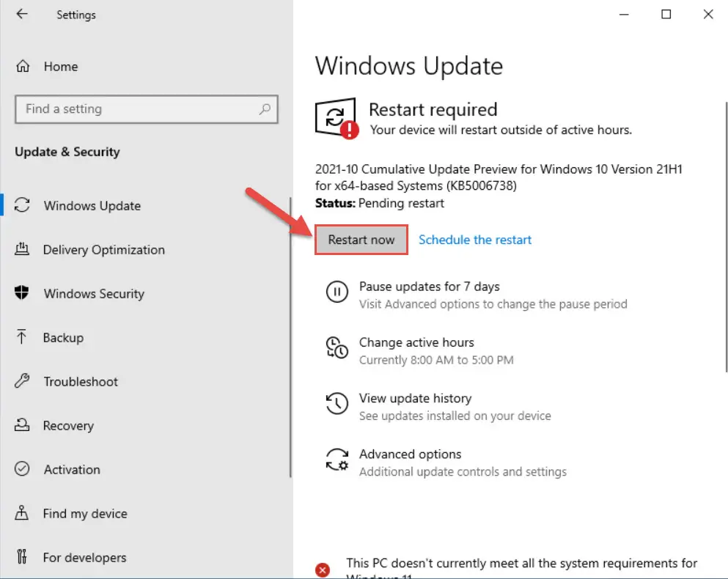The width and height of the screenshot is (728, 579).
Task: Open the Recovery section
Action: (68, 425)
